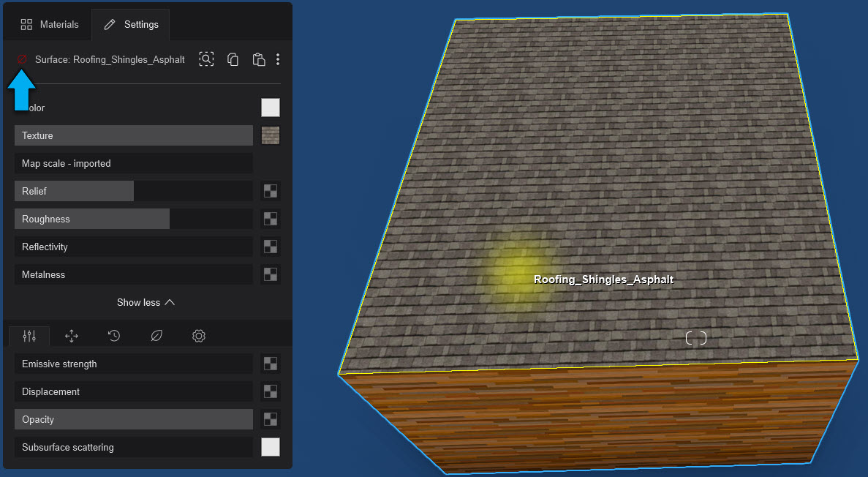This screenshot has height=477, width=868.
Task: Switch to the Materials tab
Action: pyautogui.click(x=50, y=24)
